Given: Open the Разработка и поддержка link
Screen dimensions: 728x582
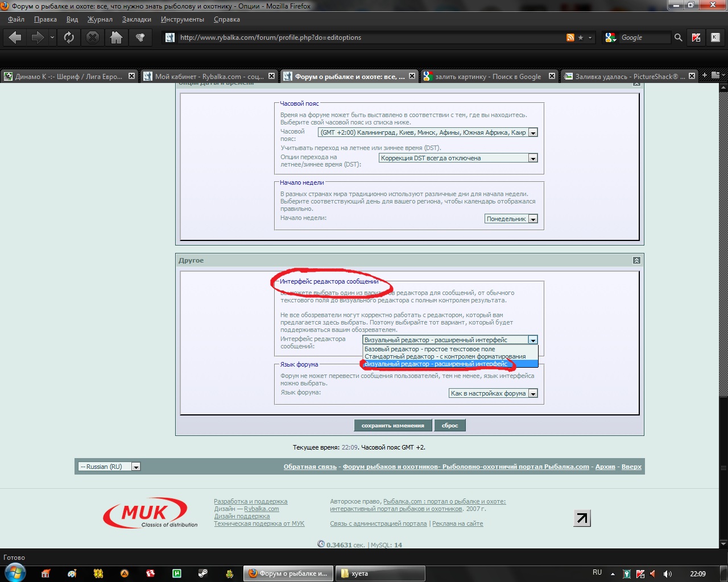Looking at the screenshot, I should point(251,501).
